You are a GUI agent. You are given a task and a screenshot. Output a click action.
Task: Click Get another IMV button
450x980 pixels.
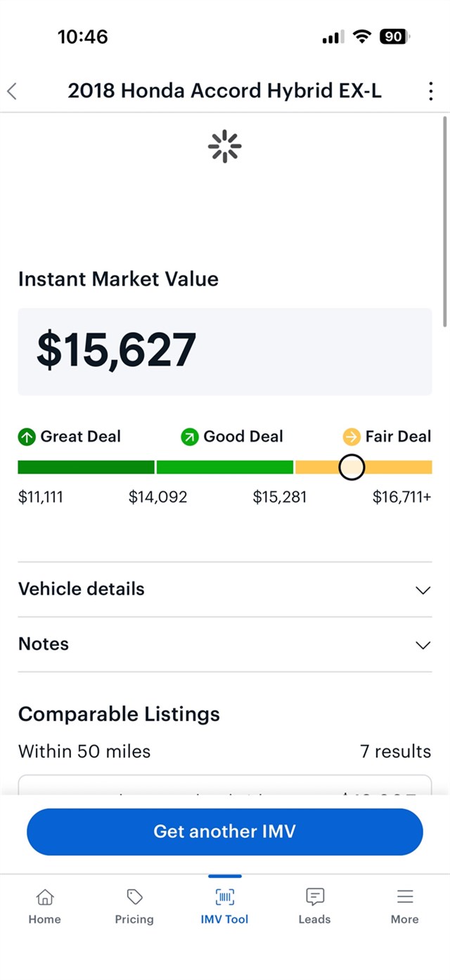pos(225,832)
